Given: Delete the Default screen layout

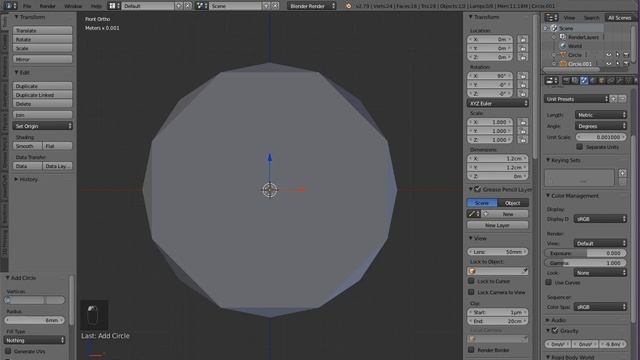Looking at the screenshot, I should (188, 6).
